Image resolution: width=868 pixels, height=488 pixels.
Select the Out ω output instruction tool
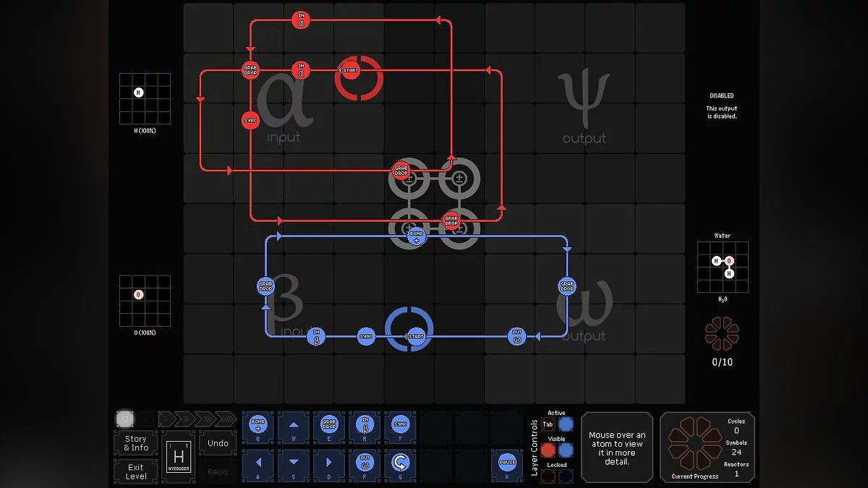[365, 463]
